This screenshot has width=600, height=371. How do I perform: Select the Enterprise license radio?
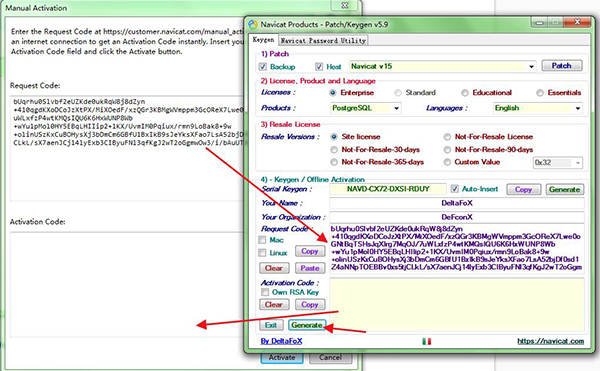point(333,93)
